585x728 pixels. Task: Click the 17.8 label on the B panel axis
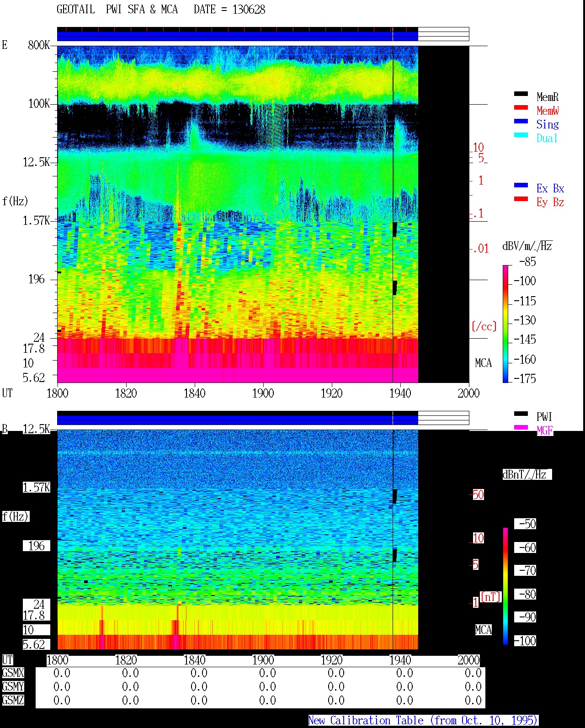[34, 615]
